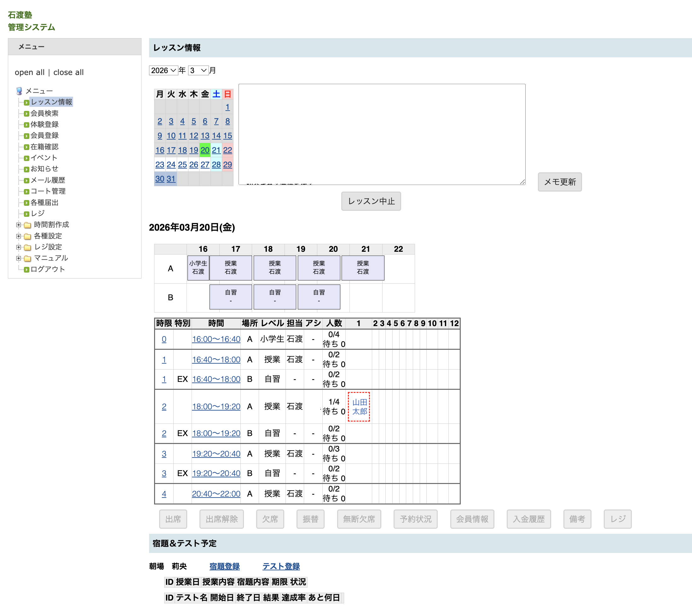Image resolution: width=692 pixels, height=616 pixels.
Task: Select student 山田太郎 in the lesson table
Action: pyautogui.click(x=359, y=407)
